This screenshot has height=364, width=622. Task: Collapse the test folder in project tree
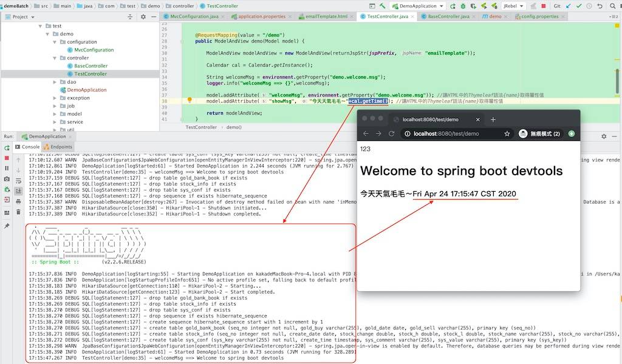pos(40,26)
